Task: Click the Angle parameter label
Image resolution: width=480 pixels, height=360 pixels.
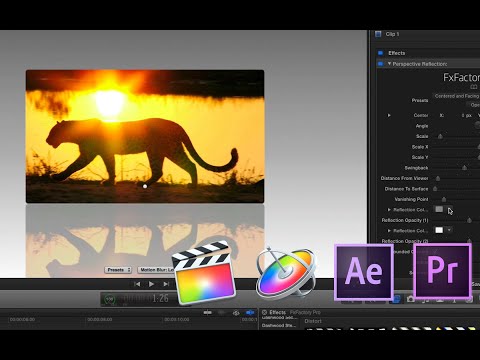Action: click(422, 126)
